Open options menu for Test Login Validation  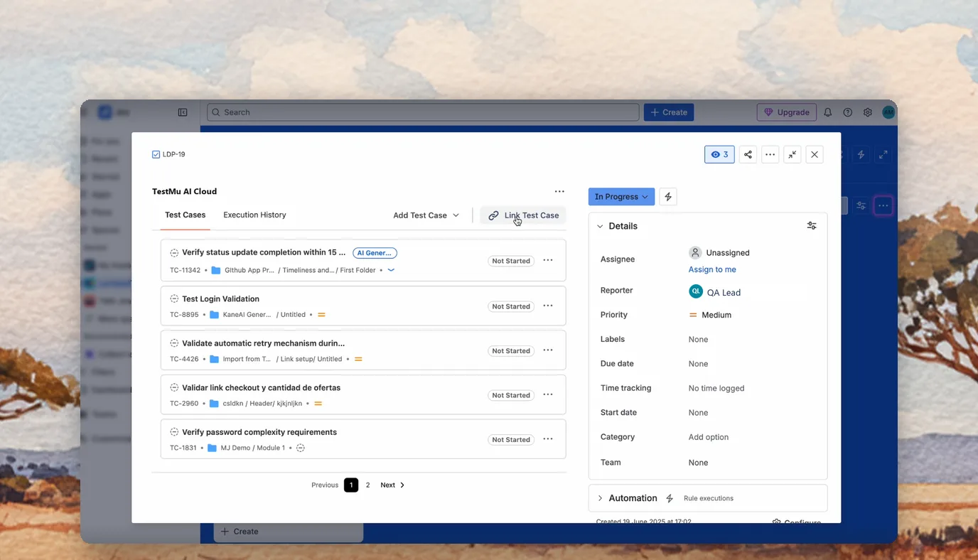(548, 306)
